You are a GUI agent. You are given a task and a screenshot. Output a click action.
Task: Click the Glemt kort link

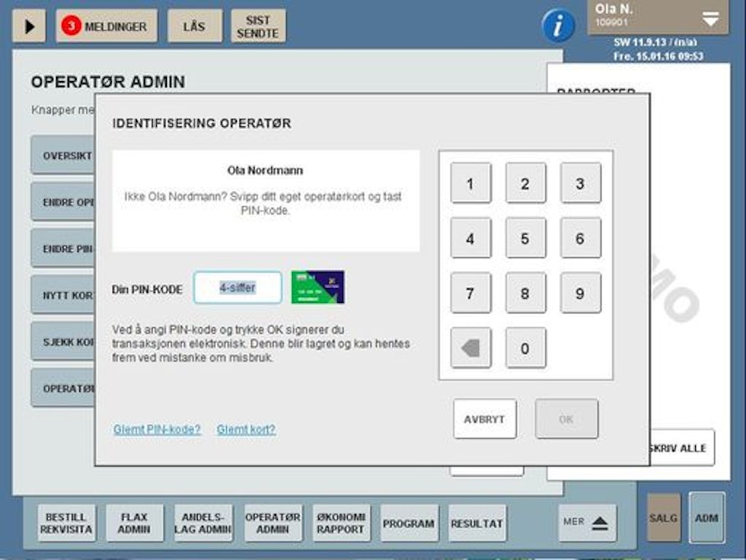(246, 430)
